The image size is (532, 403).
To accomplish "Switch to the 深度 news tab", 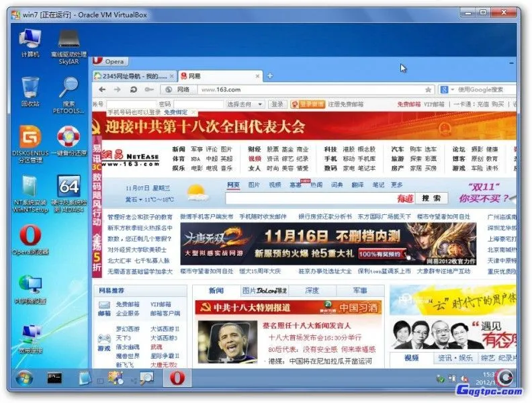I will 312,291.
